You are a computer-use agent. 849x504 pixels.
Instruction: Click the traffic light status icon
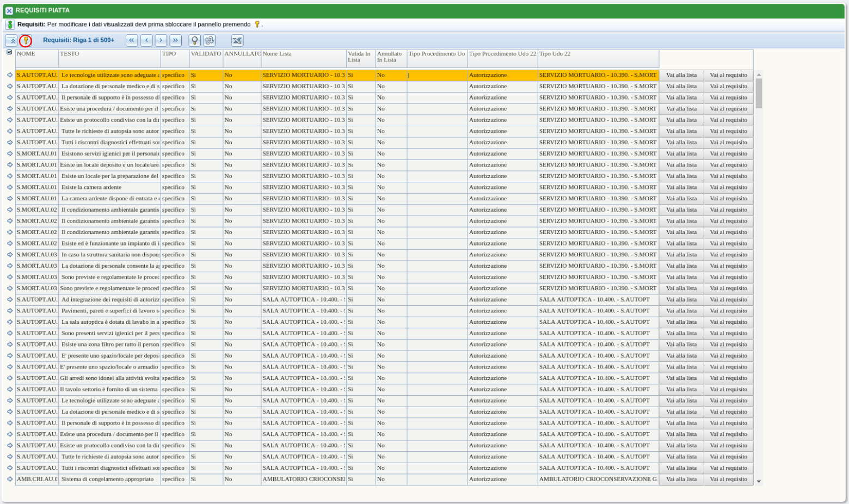pyautogui.click(x=10, y=24)
